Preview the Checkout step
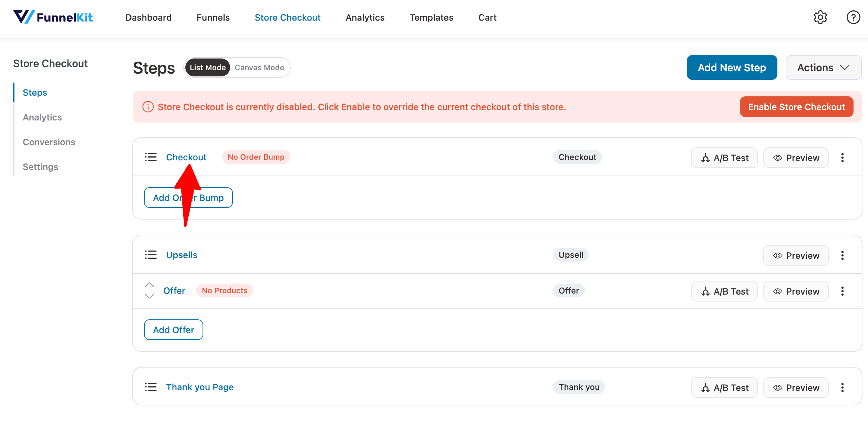868x435 pixels. point(796,158)
